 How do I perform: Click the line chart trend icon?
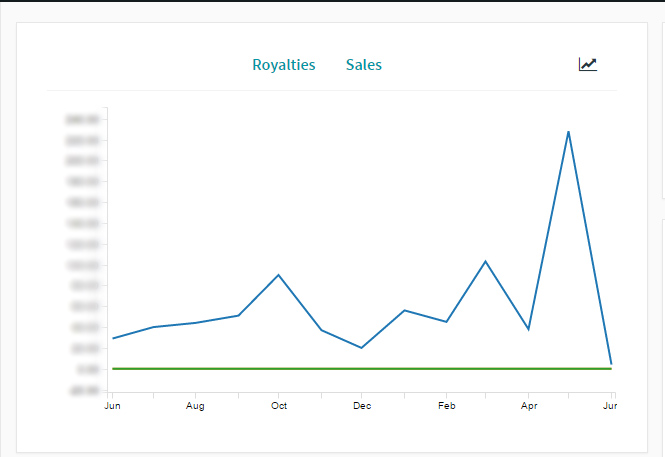coord(588,64)
